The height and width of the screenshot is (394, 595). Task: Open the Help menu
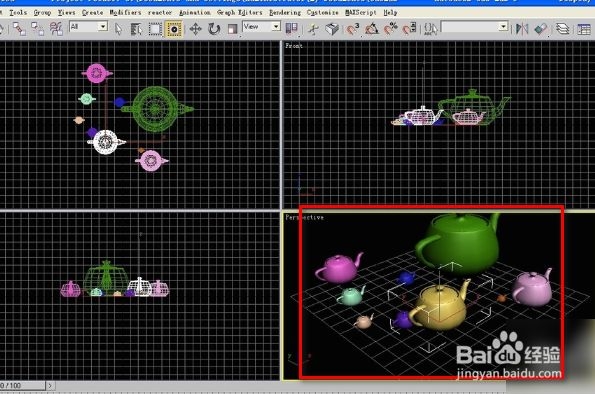390,13
